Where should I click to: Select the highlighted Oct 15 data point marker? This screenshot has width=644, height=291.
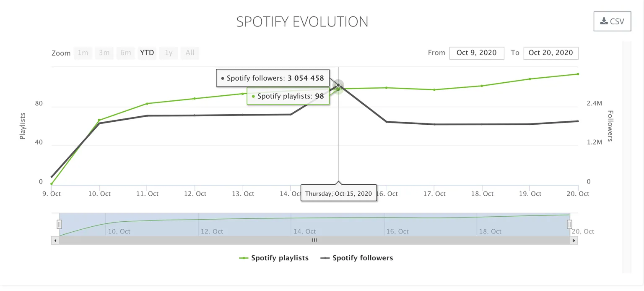(x=338, y=85)
